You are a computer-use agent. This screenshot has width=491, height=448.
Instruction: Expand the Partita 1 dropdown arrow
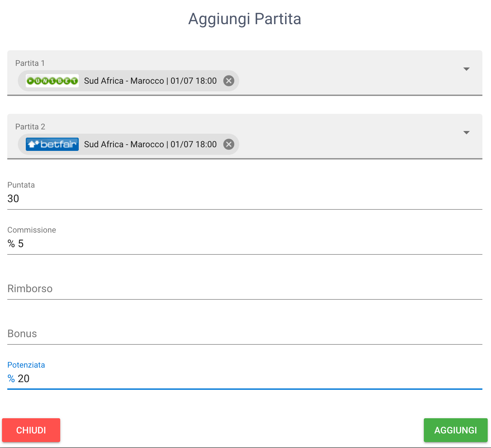467,69
